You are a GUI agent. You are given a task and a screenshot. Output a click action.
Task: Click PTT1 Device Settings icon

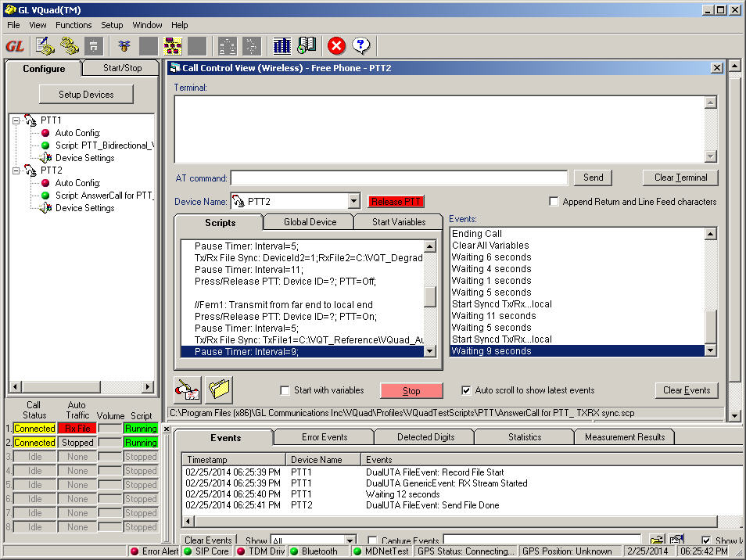point(45,157)
